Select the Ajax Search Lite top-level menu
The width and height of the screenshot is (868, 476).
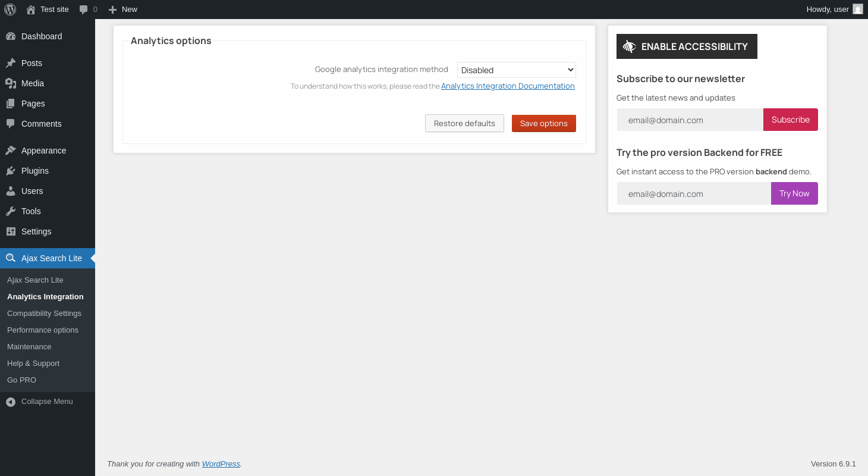tap(48, 258)
